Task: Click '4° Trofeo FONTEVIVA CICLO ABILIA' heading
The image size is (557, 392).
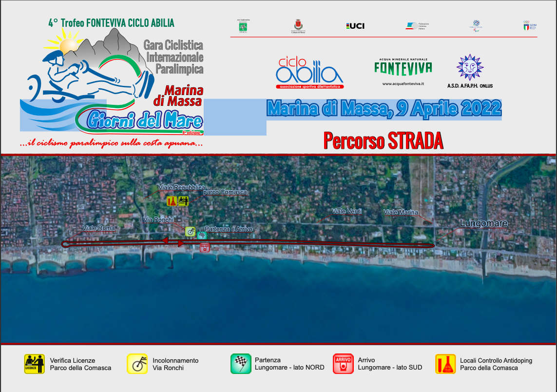Action: 111,23
